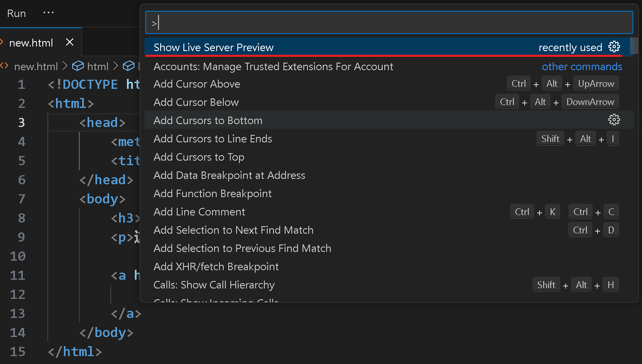642x364 pixels.
Task: Select Add Cursor Below command
Action: [x=196, y=102]
